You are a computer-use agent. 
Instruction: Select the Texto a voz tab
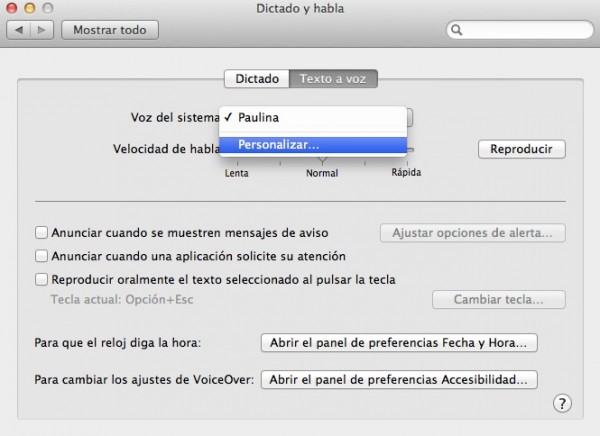[333, 78]
